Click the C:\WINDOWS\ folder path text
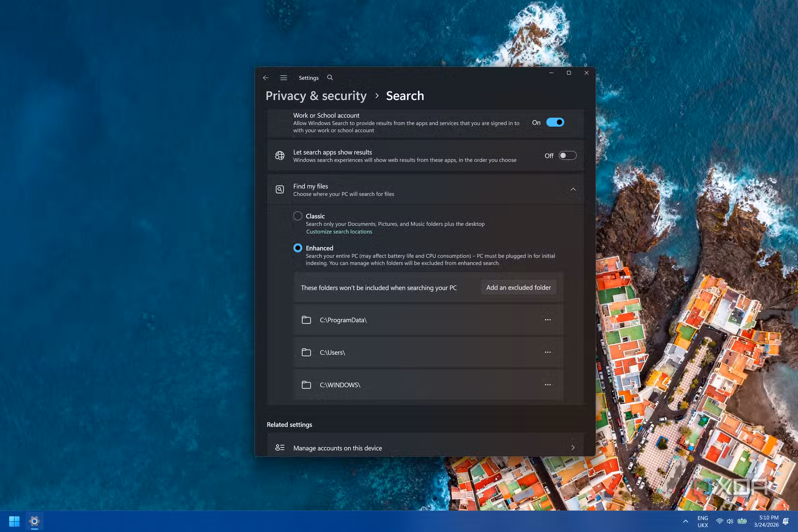This screenshot has width=798, height=532. pyautogui.click(x=340, y=385)
